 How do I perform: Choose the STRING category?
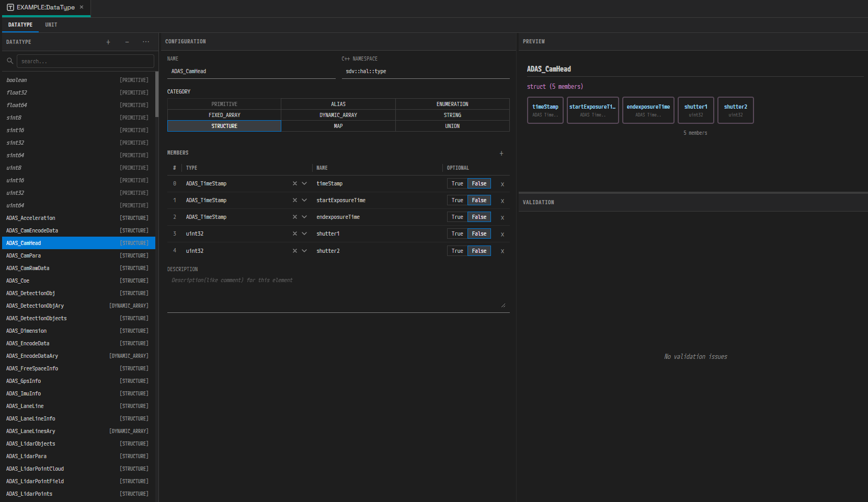[x=452, y=115]
